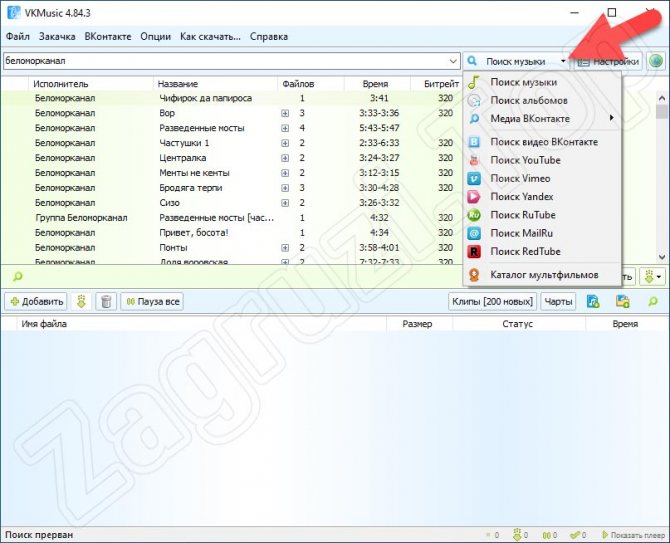The height and width of the screenshot is (543, 670).
Task: Open the search query history dropdown
Action: coord(454,61)
